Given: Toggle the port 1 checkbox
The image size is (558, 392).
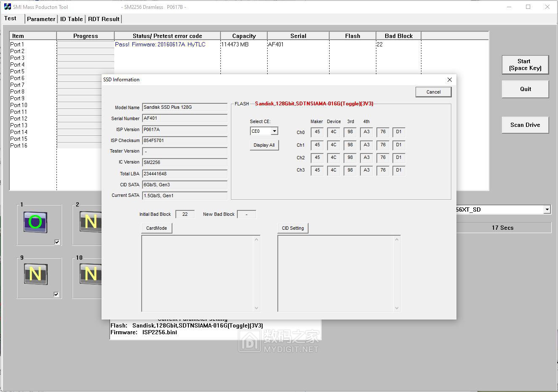Looking at the screenshot, I should (57, 242).
